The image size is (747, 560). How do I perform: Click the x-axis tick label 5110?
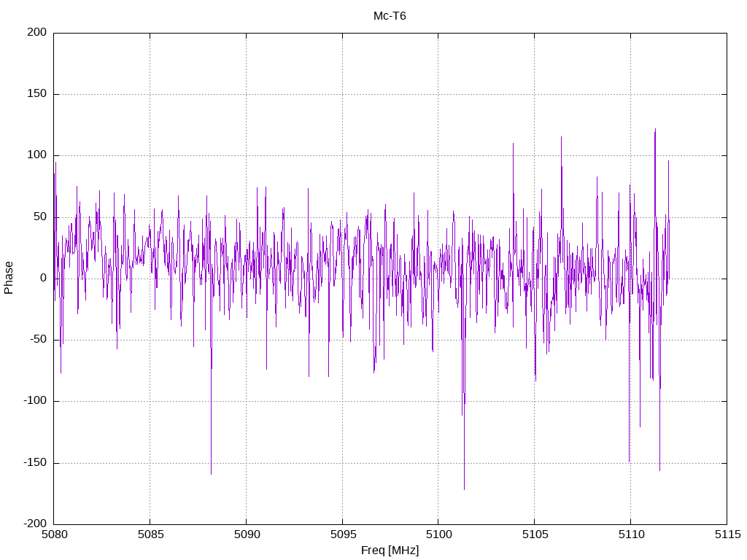pos(631,534)
